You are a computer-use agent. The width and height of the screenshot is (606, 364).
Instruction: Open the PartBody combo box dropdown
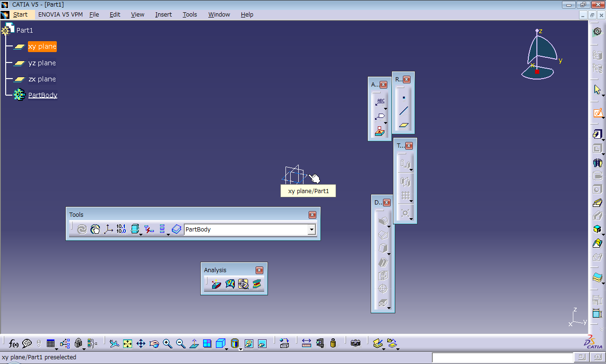point(312,230)
